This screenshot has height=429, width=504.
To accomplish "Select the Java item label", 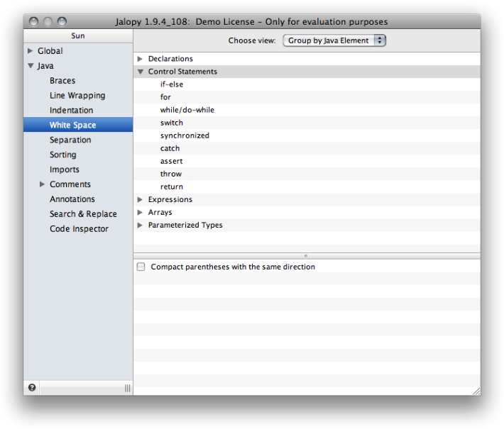I will (x=45, y=66).
